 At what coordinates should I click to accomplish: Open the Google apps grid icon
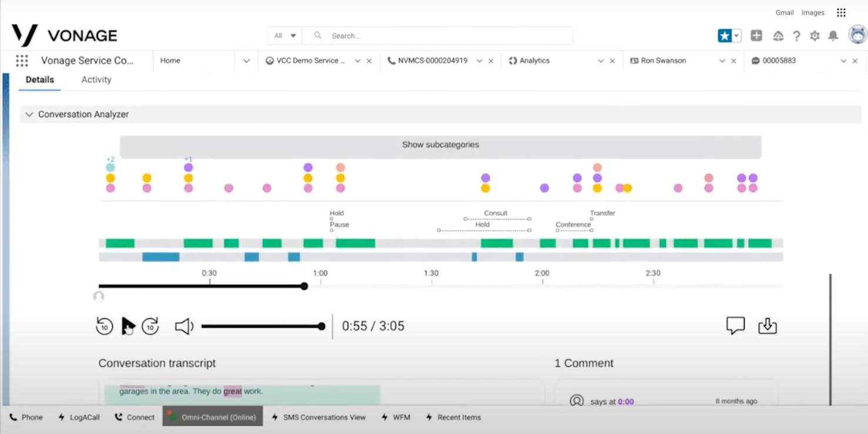coord(841,12)
